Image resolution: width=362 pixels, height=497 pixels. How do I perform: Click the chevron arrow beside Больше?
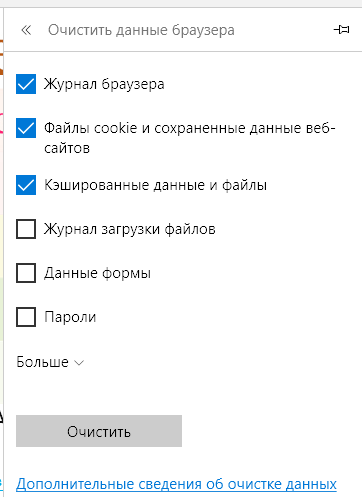pos(79,363)
